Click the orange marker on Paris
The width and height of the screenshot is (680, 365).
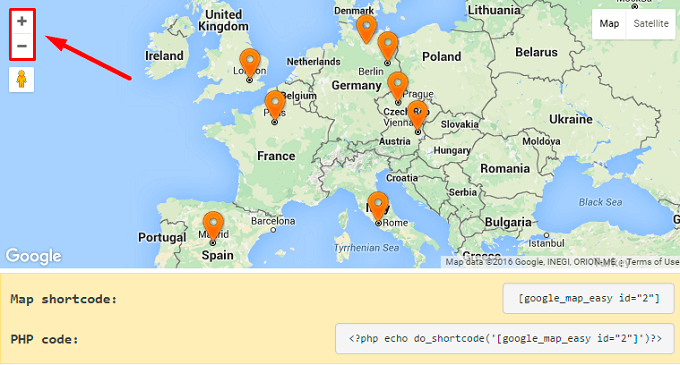275,105
